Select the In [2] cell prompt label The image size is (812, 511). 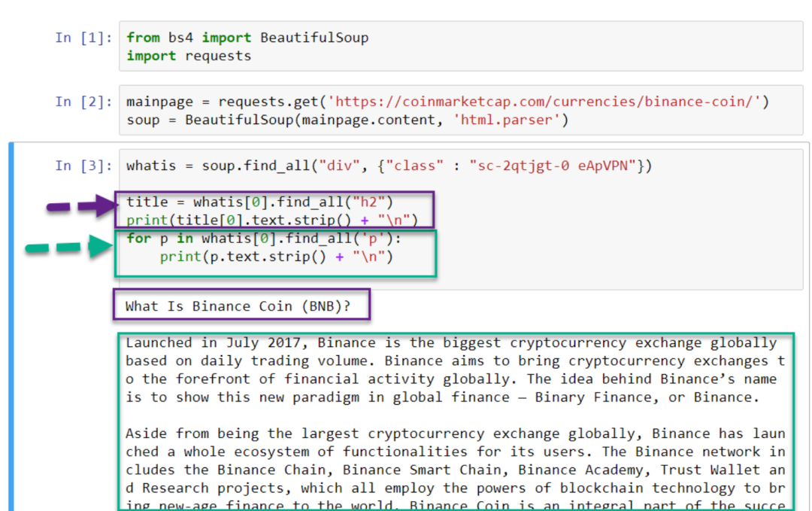pyautogui.click(x=83, y=102)
